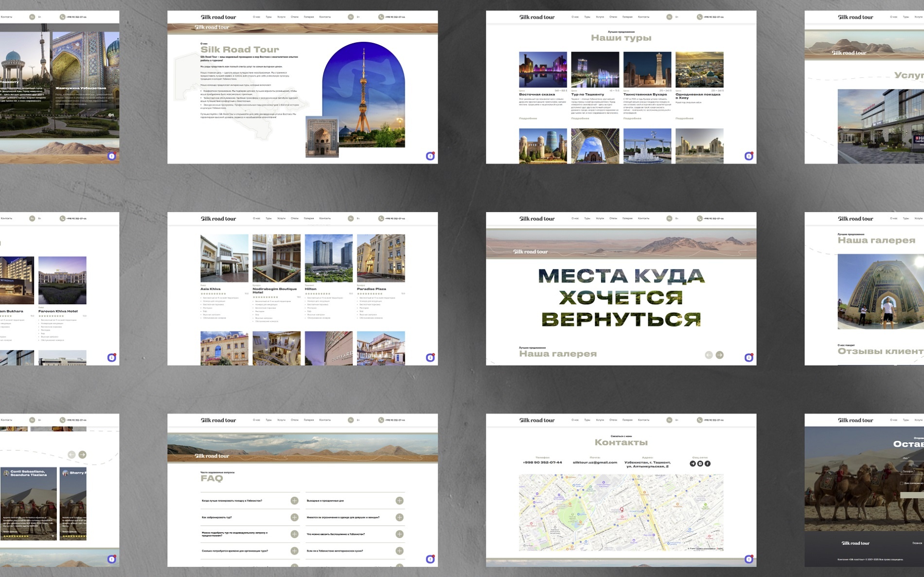Click the Silk road tour logo on the About us page
Viewport: 924px width, 577px height.
click(218, 17)
